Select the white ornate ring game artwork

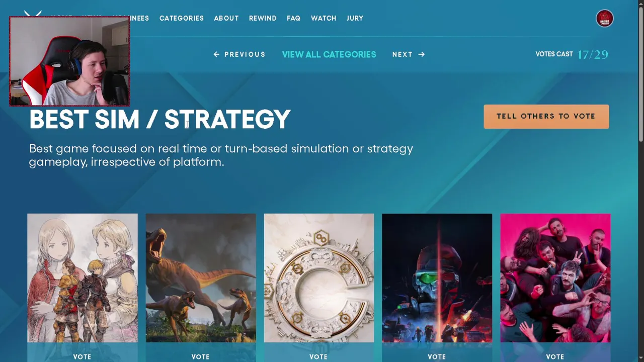point(319,278)
